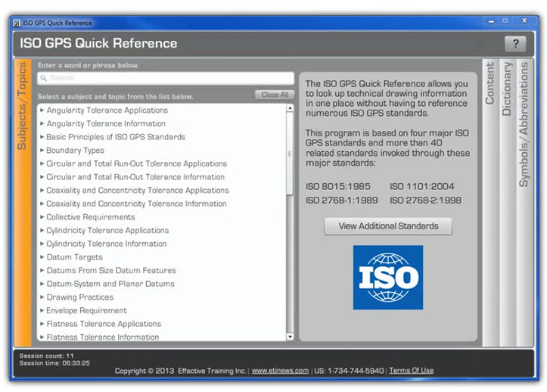The height and width of the screenshot is (392, 547).
Task: Expand Datum Targets subject
Action: coord(74,257)
